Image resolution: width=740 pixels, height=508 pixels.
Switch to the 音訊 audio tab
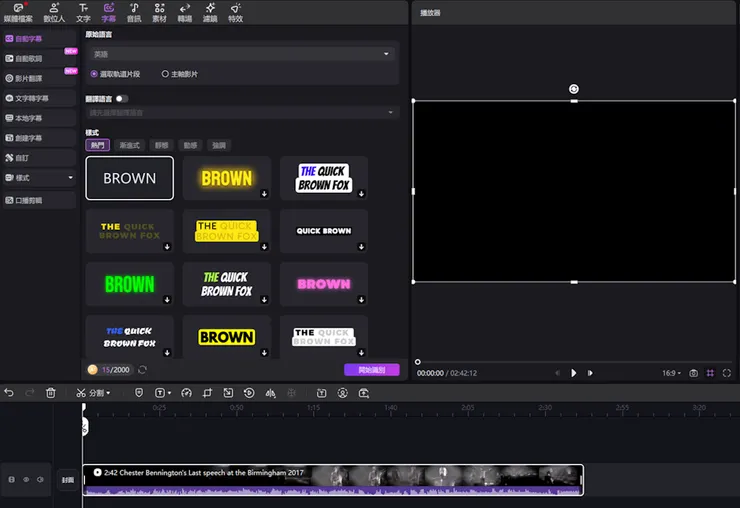(x=134, y=12)
